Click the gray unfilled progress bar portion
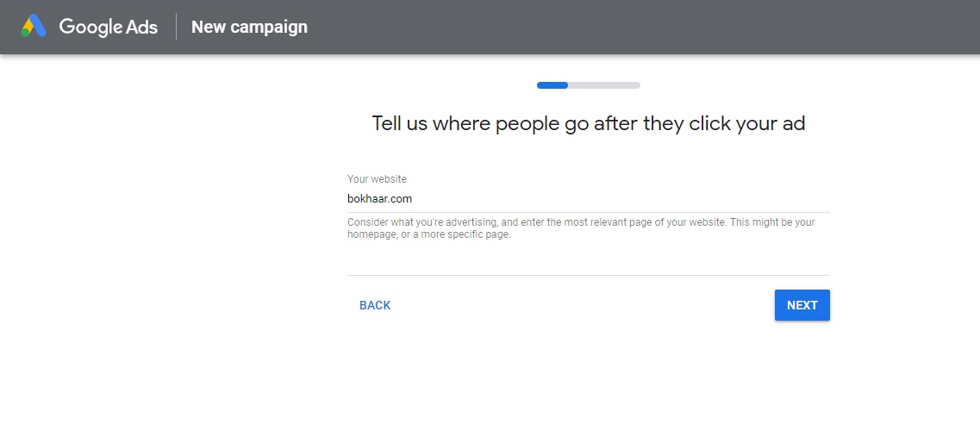Viewport: 980px width, 443px height. pyautogui.click(x=604, y=85)
